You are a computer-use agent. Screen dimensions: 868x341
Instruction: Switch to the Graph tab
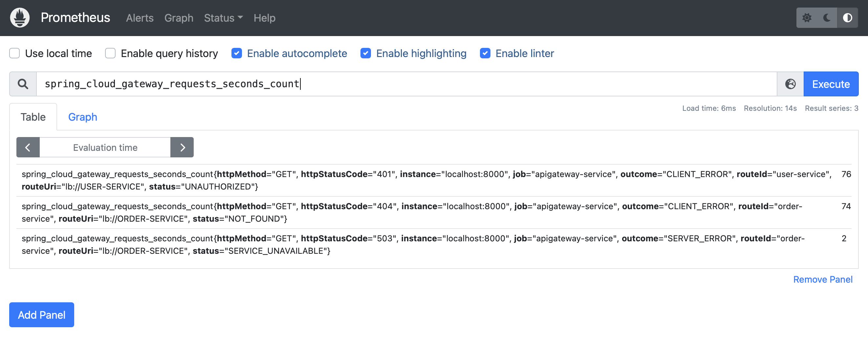pyautogui.click(x=82, y=117)
